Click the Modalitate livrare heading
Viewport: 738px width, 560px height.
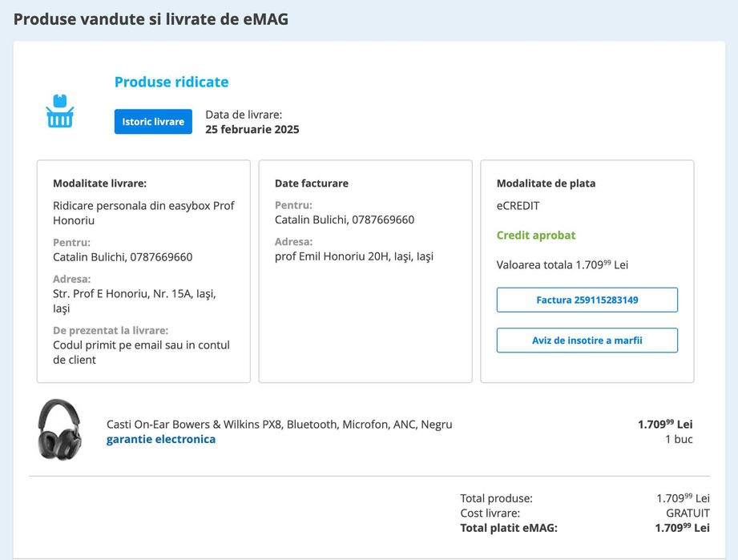(100, 183)
